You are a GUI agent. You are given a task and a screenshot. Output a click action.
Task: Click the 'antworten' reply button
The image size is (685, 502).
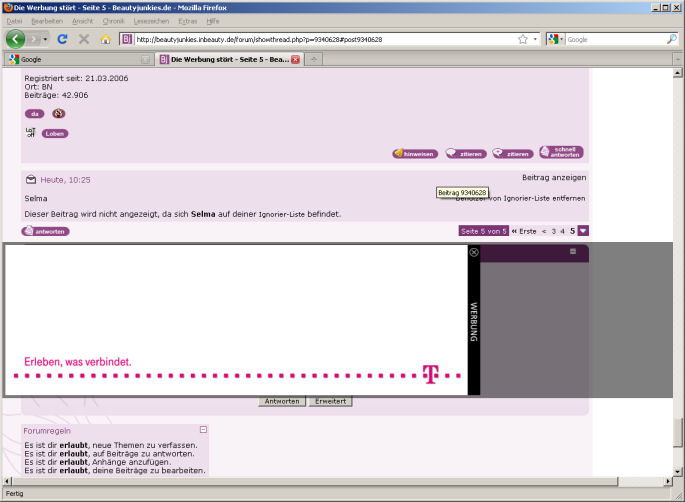click(x=46, y=231)
